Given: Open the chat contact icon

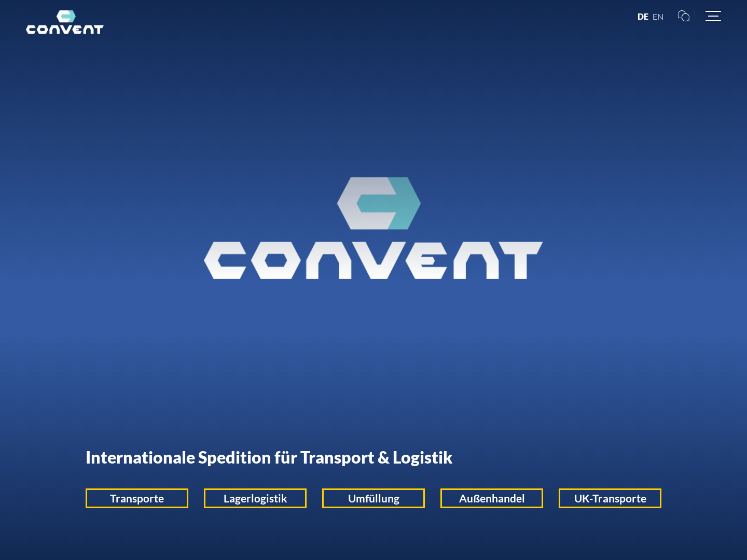Looking at the screenshot, I should click(684, 16).
